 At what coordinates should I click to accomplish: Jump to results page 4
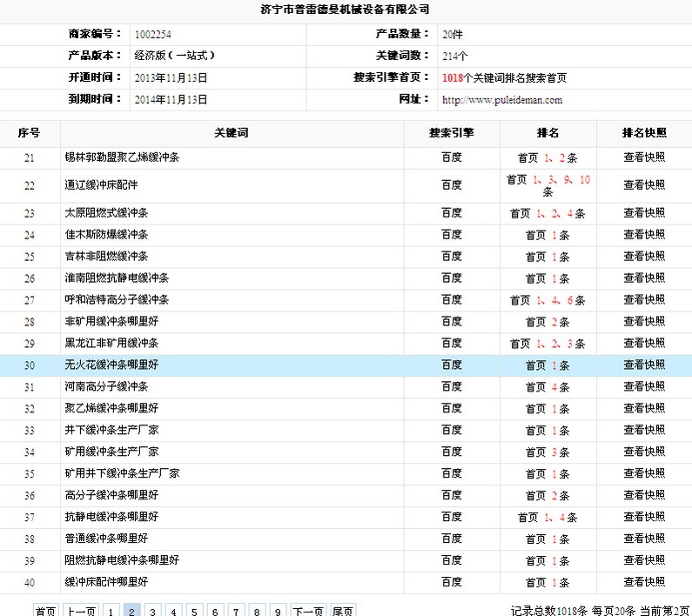pos(173,611)
